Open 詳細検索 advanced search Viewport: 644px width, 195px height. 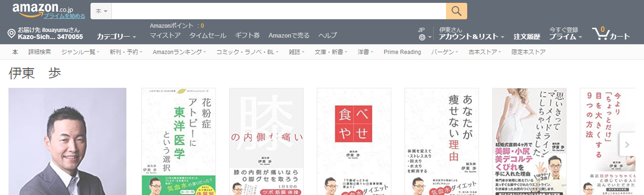pos(40,52)
